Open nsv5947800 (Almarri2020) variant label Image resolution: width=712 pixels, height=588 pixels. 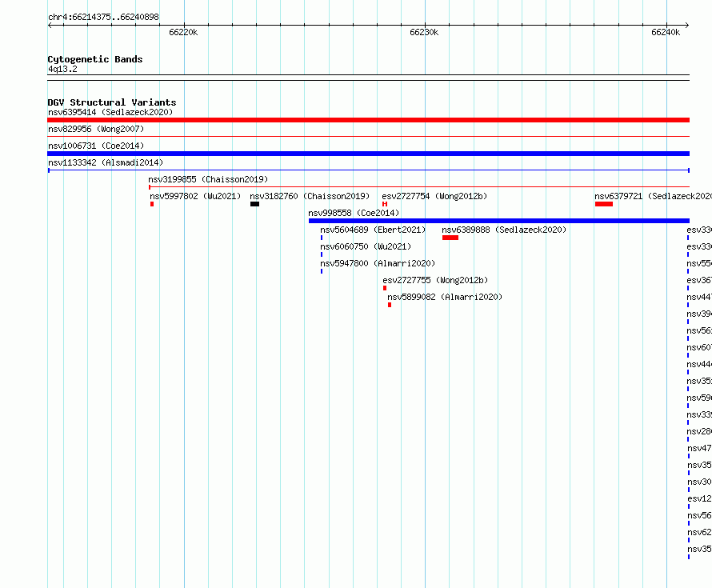[x=378, y=263]
